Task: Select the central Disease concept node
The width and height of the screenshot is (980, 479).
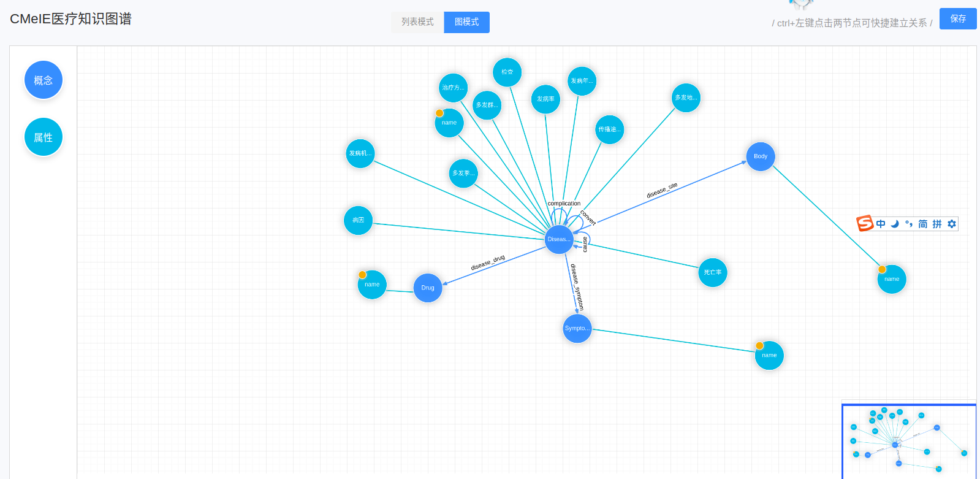Action: 559,239
